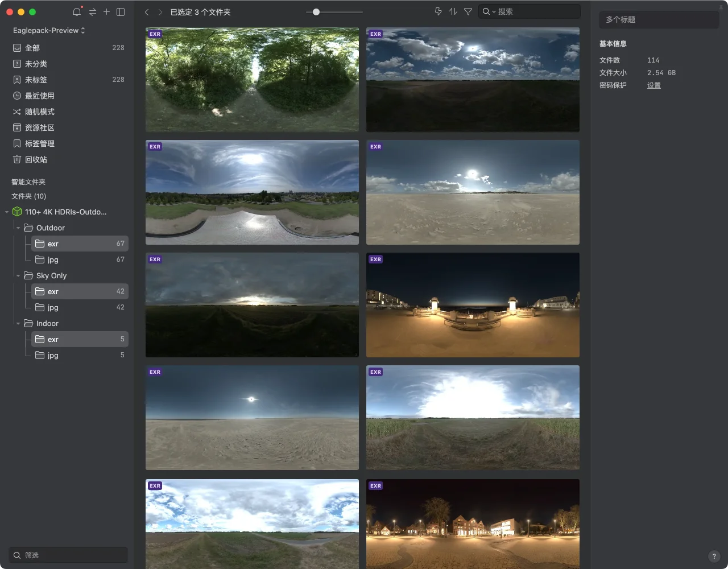Viewport: 728px width, 569px height.
Task: Click the 筛选 filter field in sidebar
Action: pyautogui.click(x=68, y=555)
